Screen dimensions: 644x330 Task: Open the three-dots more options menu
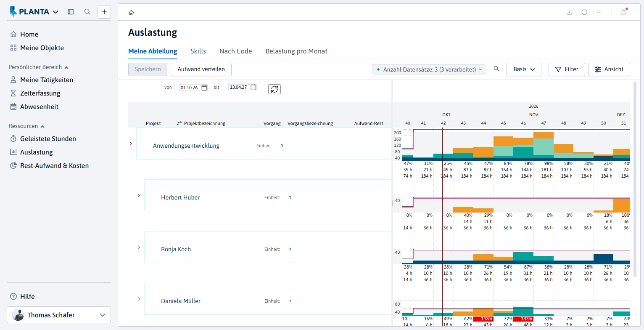click(599, 12)
